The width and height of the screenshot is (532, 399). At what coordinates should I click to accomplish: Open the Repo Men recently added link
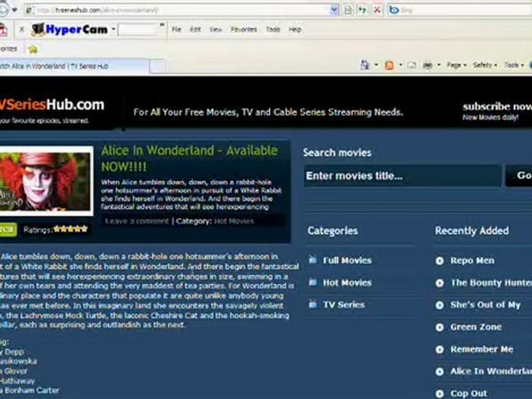(472, 260)
